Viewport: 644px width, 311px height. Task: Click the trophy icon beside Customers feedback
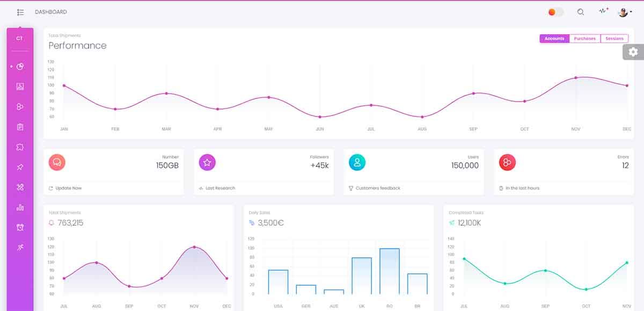(x=351, y=189)
